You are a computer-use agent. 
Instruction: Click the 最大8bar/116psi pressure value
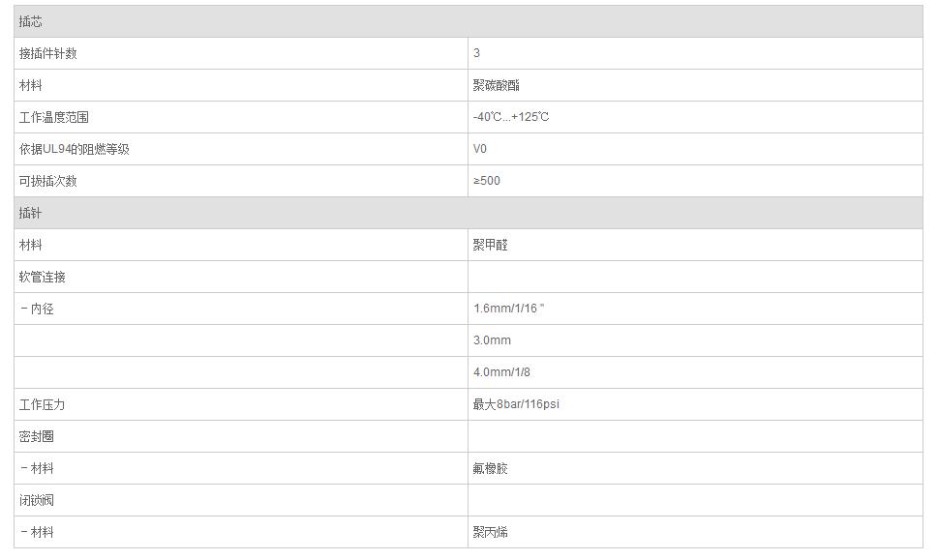[x=516, y=404]
